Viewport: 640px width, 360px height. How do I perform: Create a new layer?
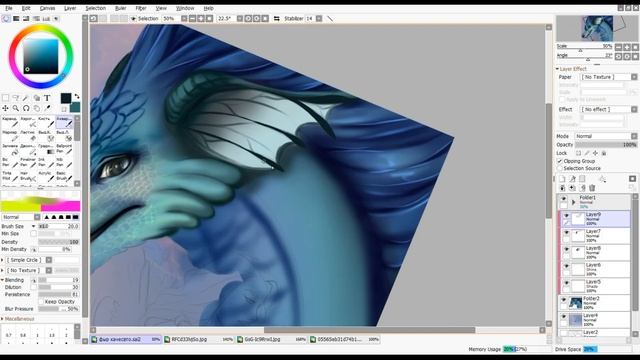click(x=562, y=179)
